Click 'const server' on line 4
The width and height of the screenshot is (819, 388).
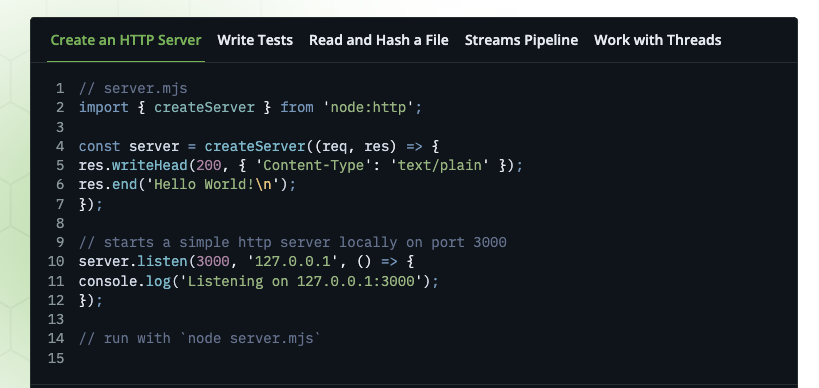pos(129,146)
